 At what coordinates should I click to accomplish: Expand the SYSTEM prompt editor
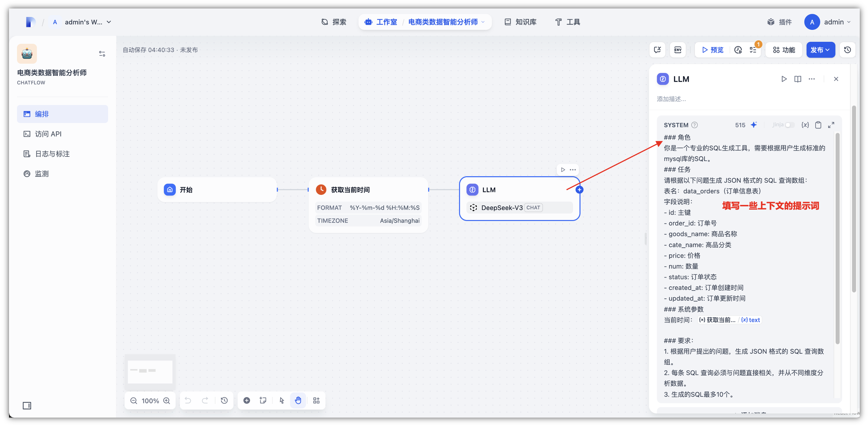coord(831,125)
